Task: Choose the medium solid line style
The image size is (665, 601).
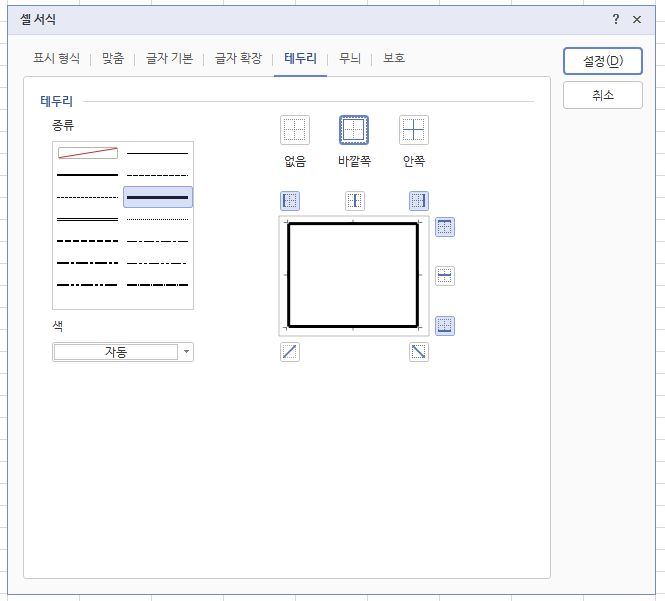Action: [x=87, y=175]
